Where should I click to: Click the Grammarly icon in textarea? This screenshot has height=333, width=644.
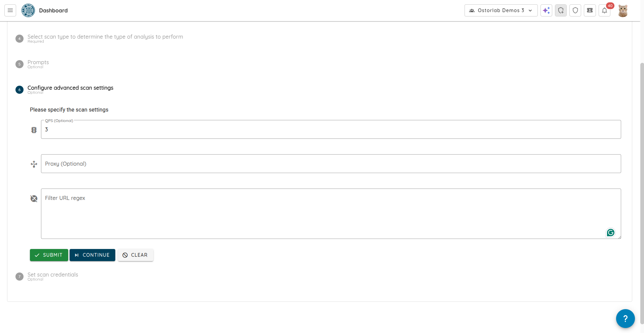[610, 233]
